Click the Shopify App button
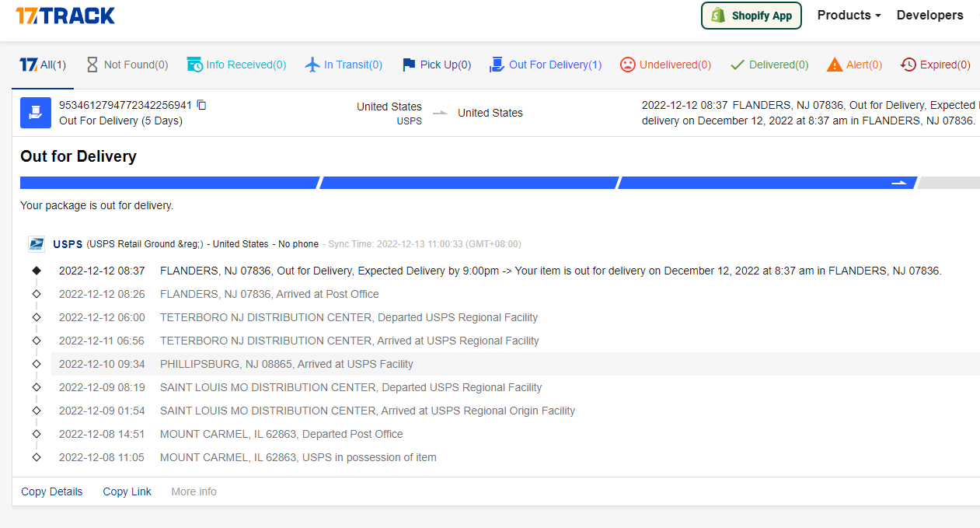 751,16
